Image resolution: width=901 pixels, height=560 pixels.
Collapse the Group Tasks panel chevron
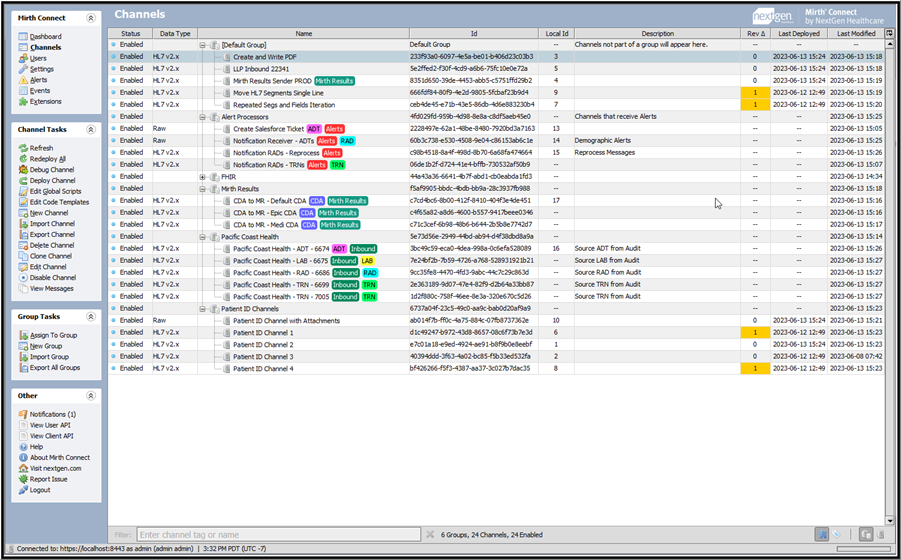tap(90, 317)
